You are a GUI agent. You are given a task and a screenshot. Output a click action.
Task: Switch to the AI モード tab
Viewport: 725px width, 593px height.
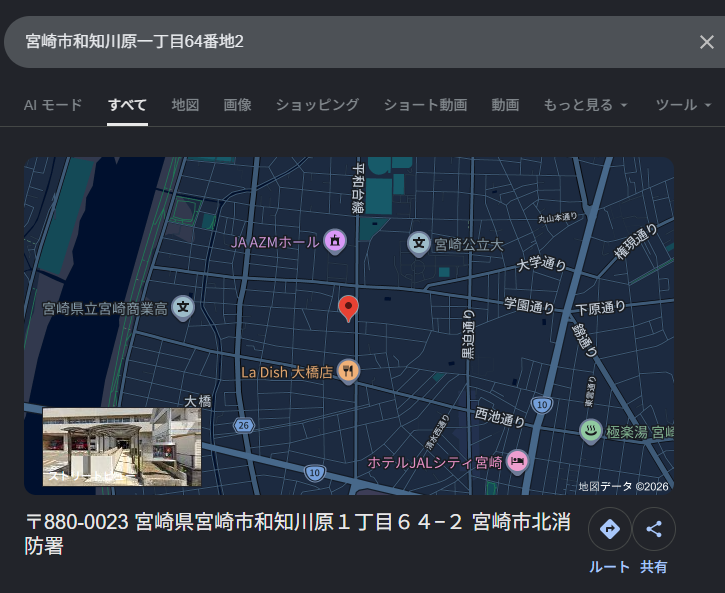coord(53,105)
